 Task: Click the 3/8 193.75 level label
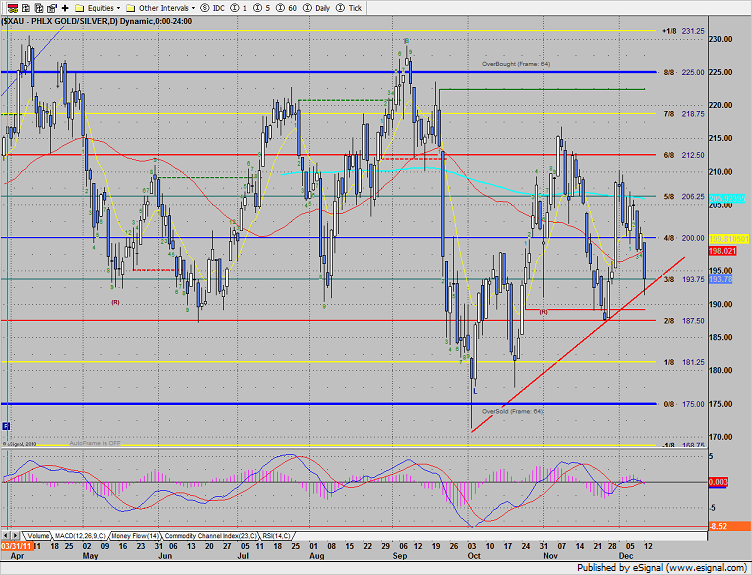(684, 280)
